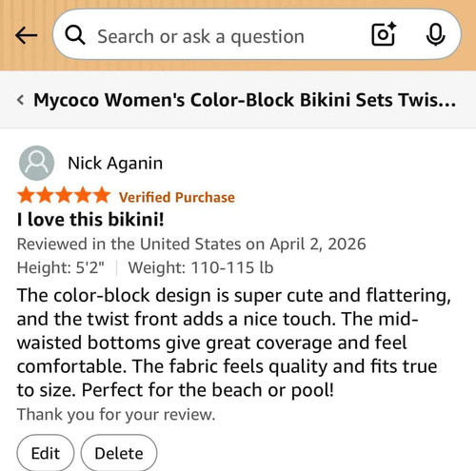The image size is (476, 471).
Task: Click the Height: 5'2" attribute text
Action: pyautogui.click(x=61, y=267)
